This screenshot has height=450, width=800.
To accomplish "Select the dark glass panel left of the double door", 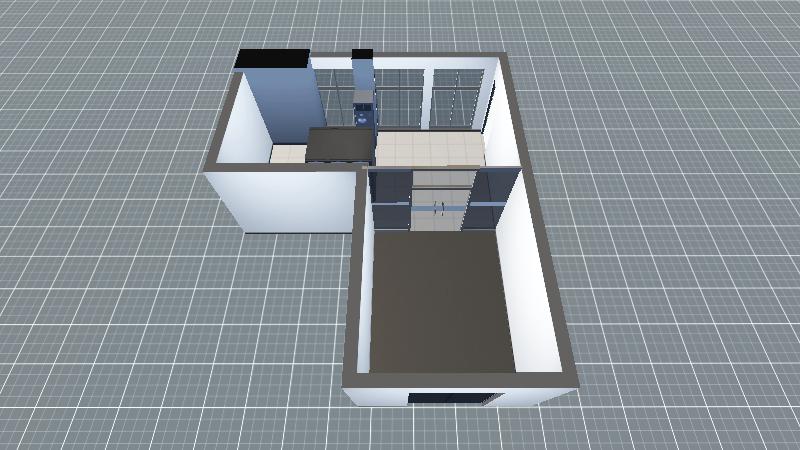I will pyautogui.click(x=390, y=198).
